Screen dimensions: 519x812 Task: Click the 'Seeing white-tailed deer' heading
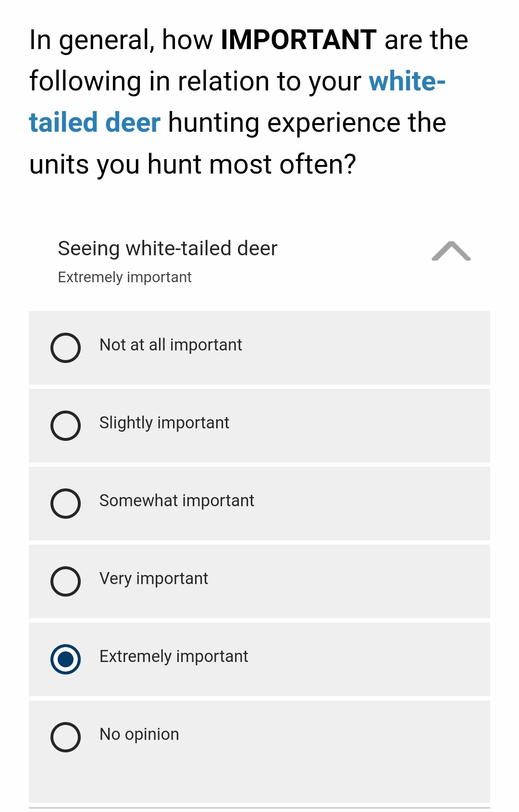click(167, 249)
